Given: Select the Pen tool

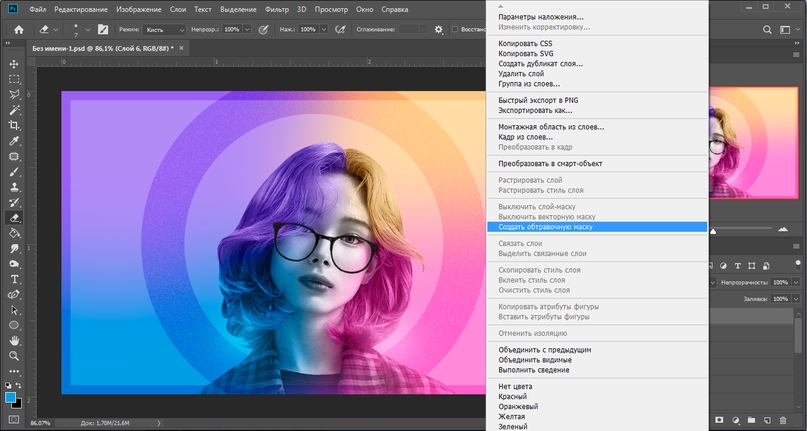Looking at the screenshot, I should coord(14,295).
